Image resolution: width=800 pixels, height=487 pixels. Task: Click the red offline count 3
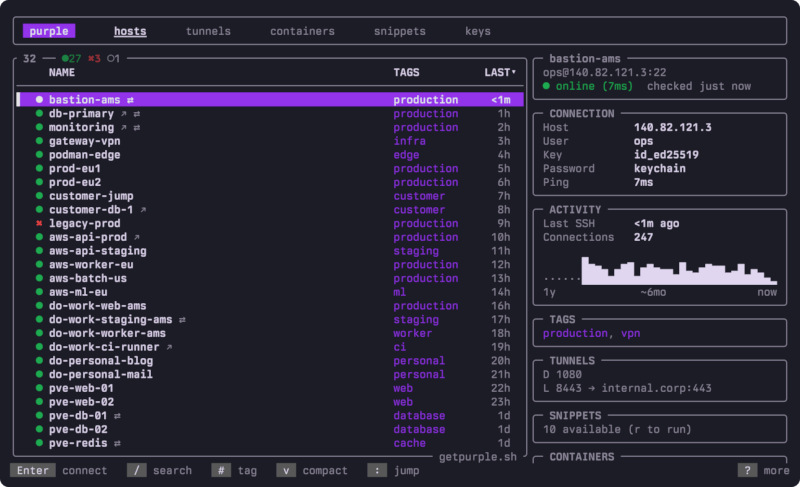click(x=94, y=59)
